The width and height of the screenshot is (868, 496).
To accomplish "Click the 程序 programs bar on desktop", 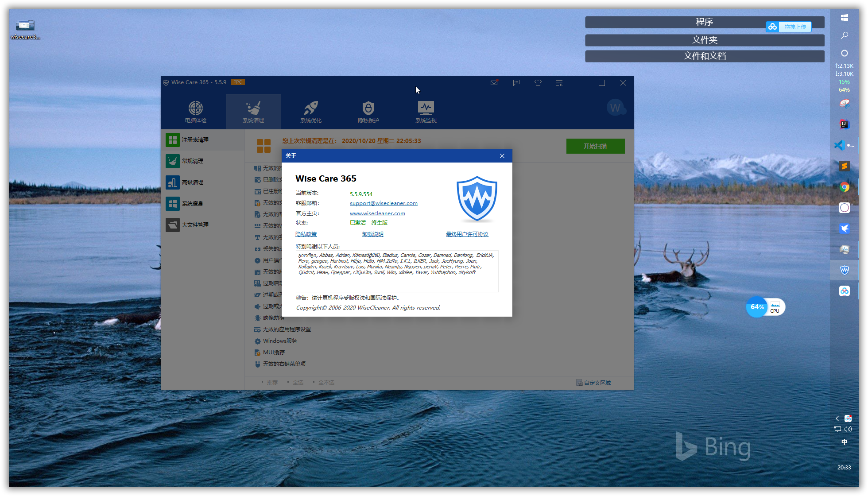I will point(705,22).
